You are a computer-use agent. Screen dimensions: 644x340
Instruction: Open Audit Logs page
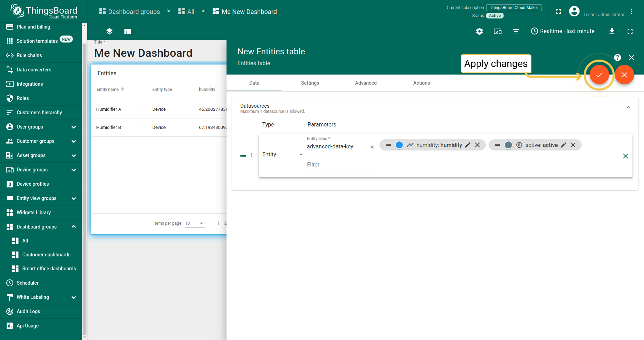41,311
